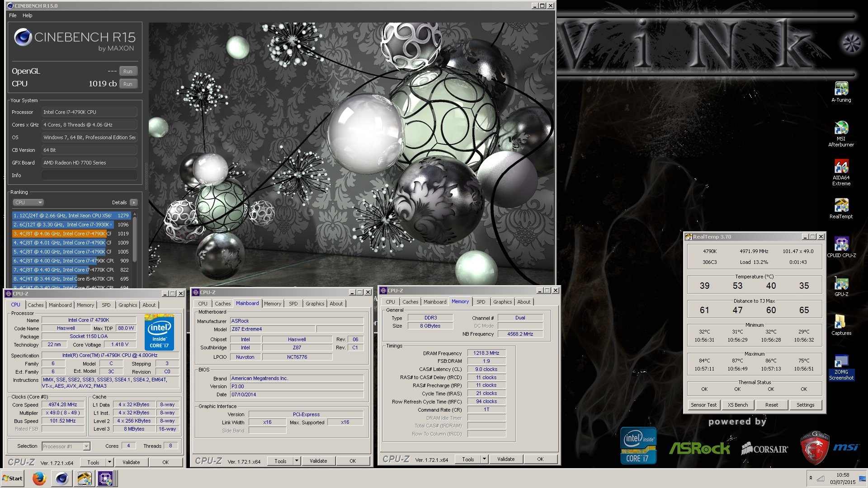Open About tab in CPU-Z CPU window
Image resolution: width=868 pixels, height=488 pixels.
coord(149,305)
